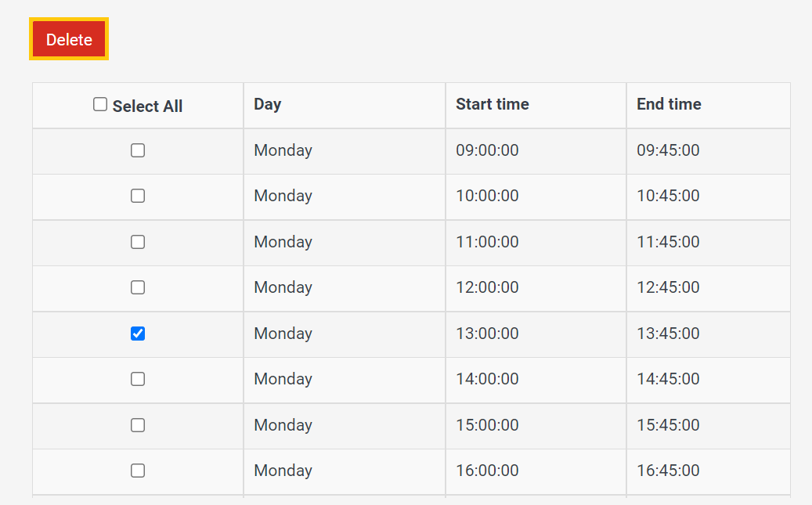
Task: Click the 12:00:00 start time cell
Action: click(x=487, y=287)
